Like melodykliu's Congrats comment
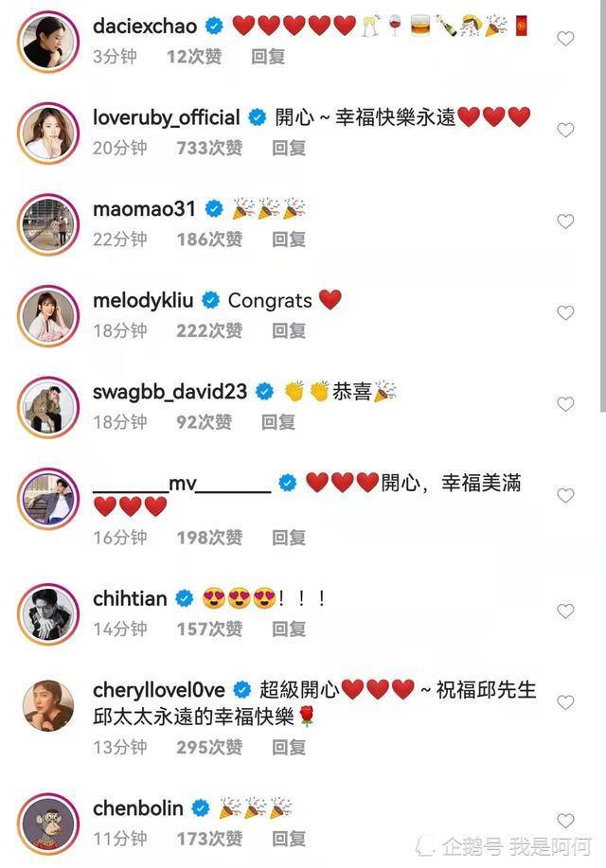This screenshot has width=606, height=868. 565,312
